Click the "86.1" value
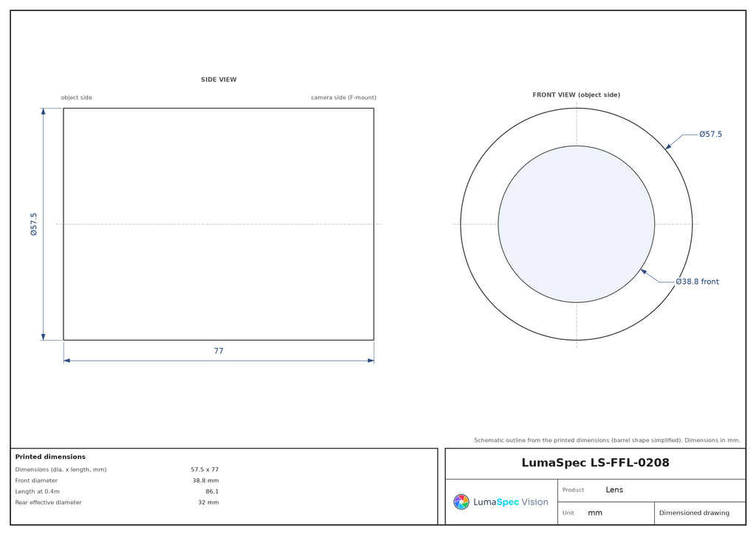 212,491
